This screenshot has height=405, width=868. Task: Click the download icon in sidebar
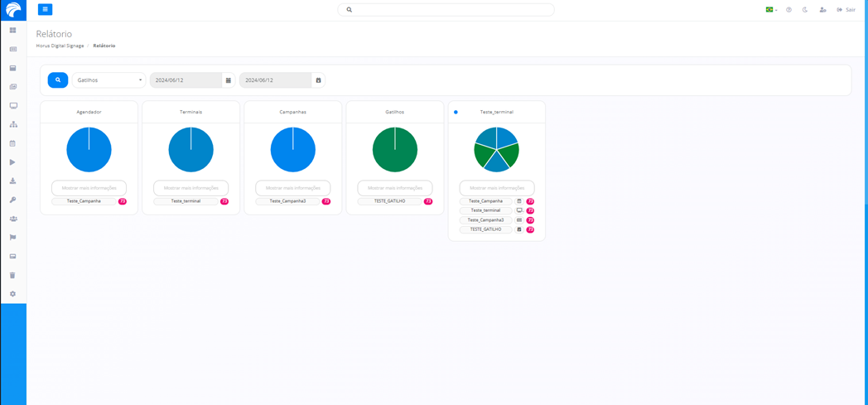tap(12, 181)
